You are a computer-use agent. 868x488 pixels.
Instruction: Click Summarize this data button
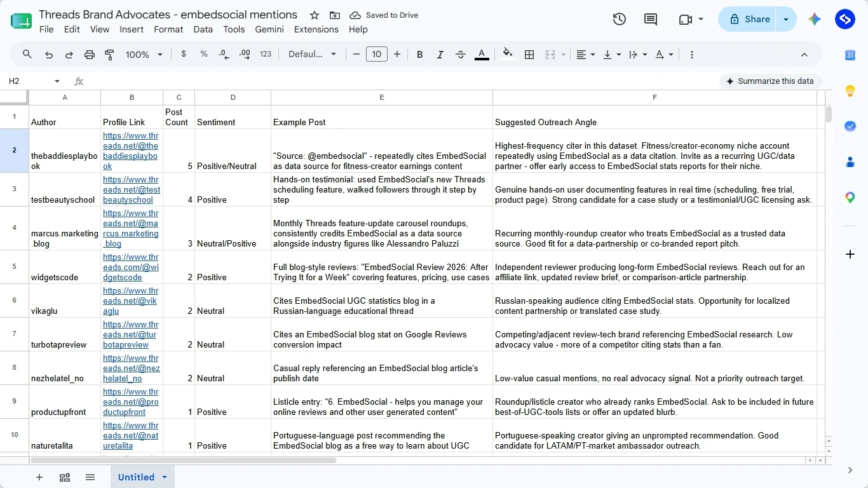click(770, 81)
